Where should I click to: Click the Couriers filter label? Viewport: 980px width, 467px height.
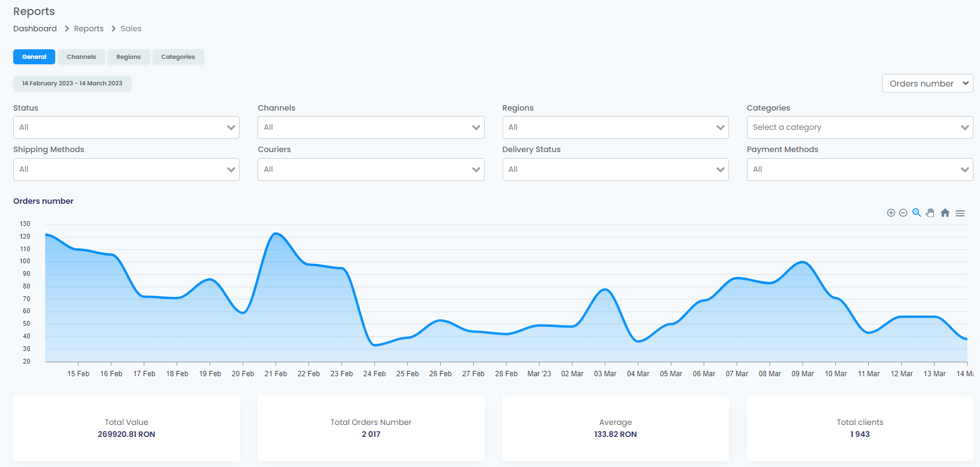tap(274, 149)
